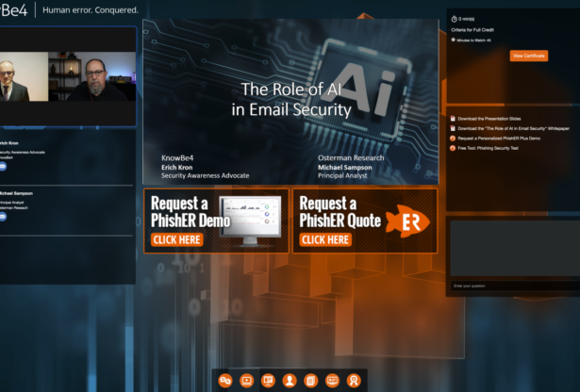580x392 pixels.
Task: Open Free Tool: Phishing Security Test link
Action: pos(488,148)
